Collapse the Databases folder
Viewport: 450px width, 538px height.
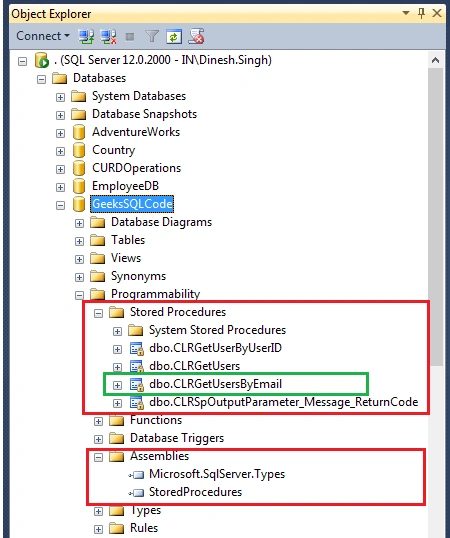click(x=42, y=80)
